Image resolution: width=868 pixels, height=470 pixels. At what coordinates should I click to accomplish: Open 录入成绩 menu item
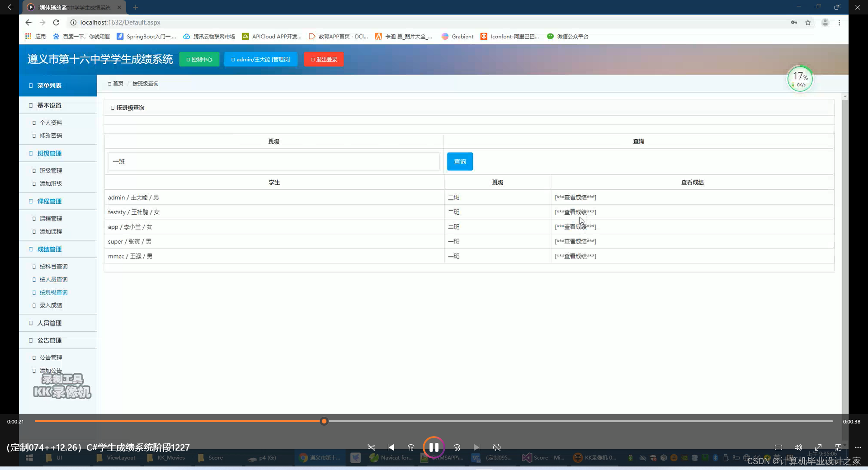point(51,305)
